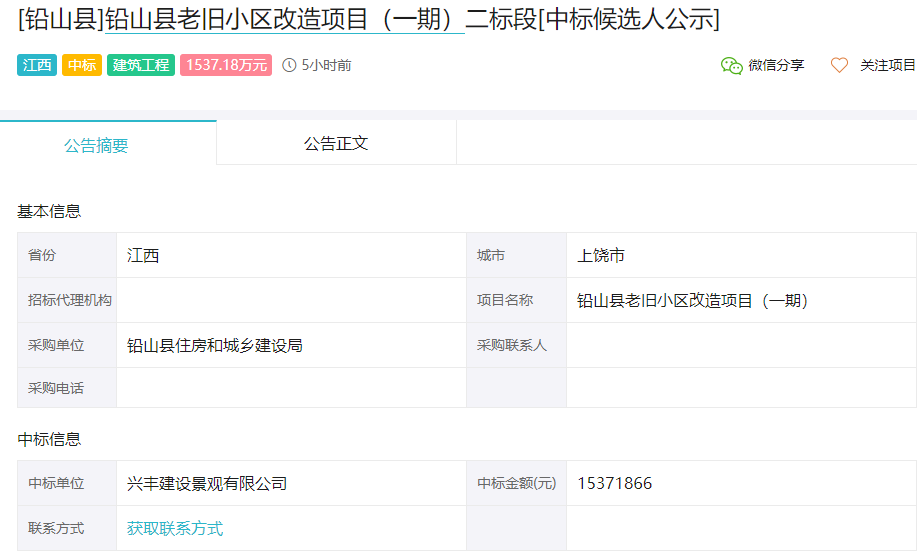Click the WeChat share icon
This screenshot has width=917, height=557.
pyautogui.click(x=731, y=66)
